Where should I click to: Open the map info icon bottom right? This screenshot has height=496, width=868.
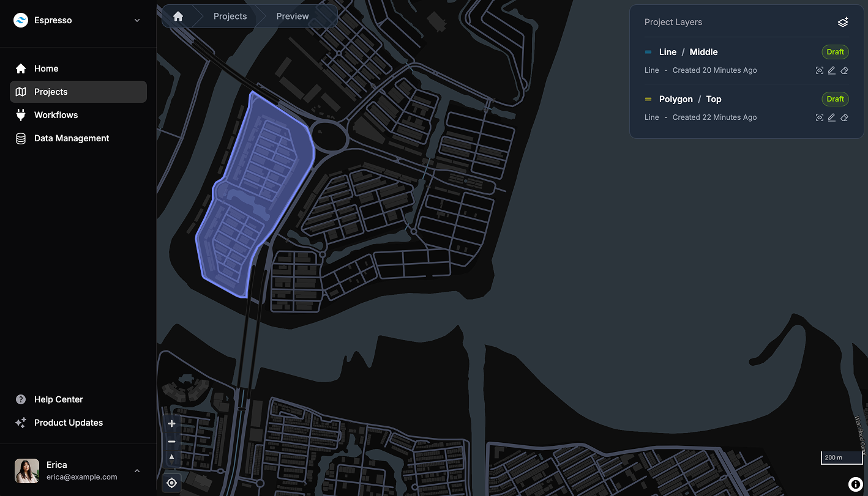pyautogui.click(x=855, y=483)
